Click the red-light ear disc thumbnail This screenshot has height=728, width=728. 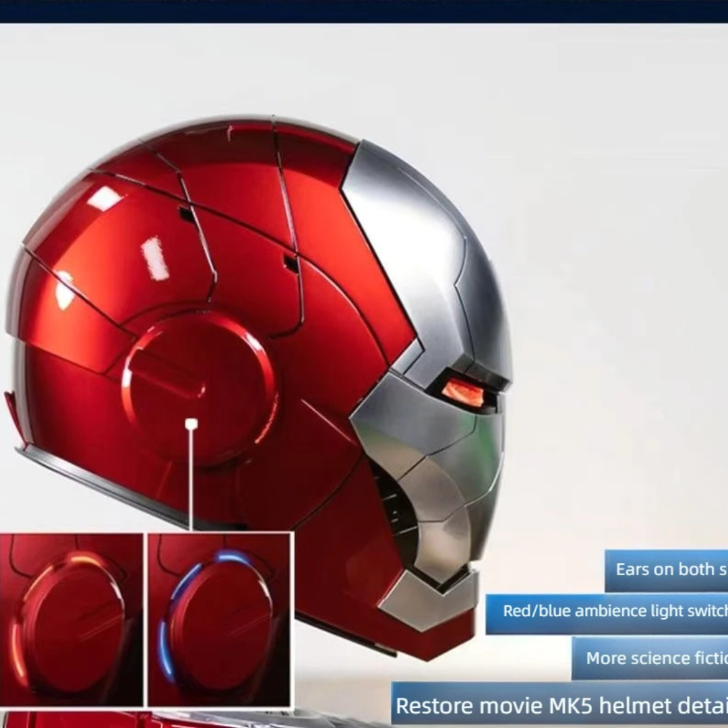tap(71, 619)
